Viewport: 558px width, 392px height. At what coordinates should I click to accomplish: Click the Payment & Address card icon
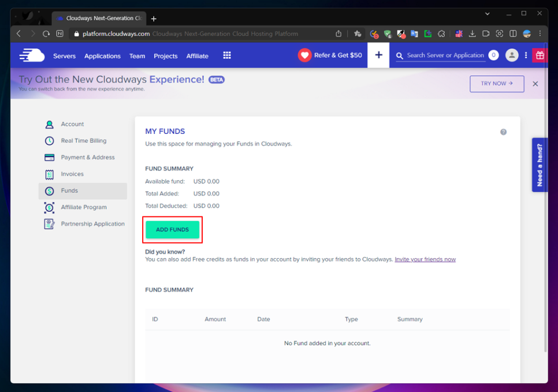click(x=50, y=157)
